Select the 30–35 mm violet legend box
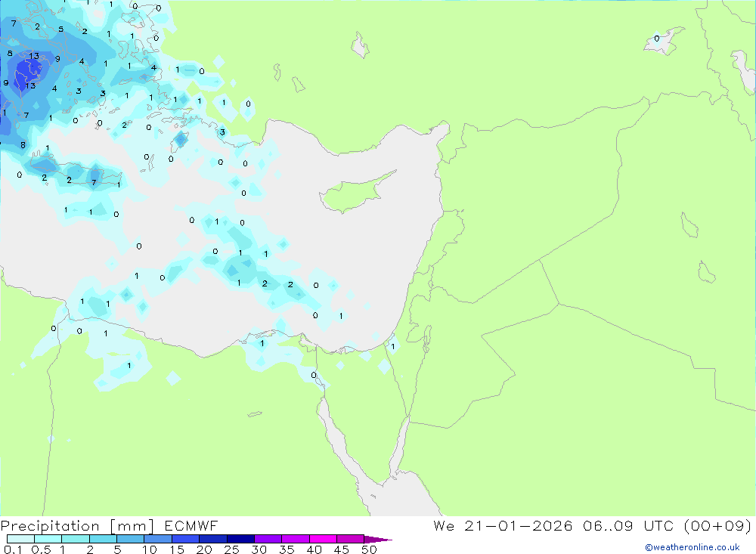 coord(268,539)
